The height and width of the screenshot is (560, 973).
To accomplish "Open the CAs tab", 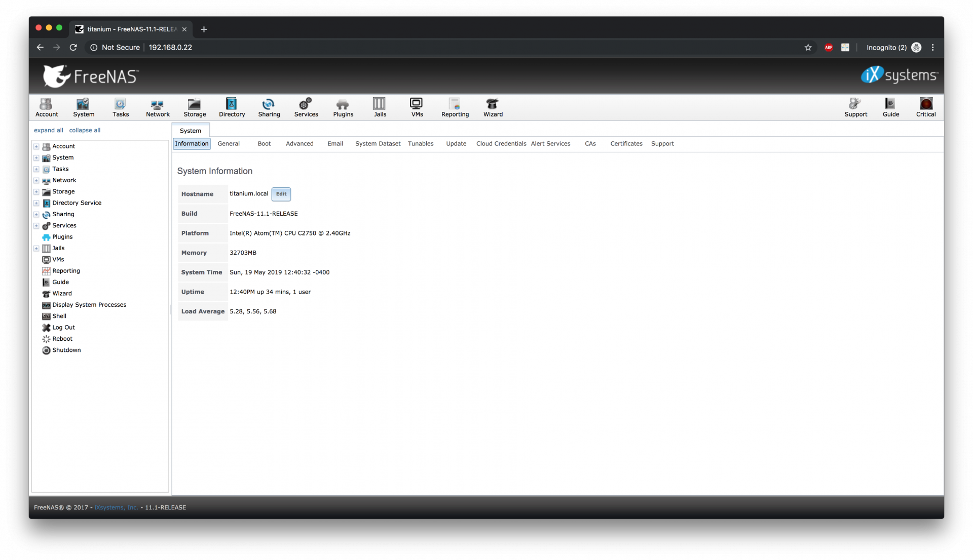I will (590, 144).
